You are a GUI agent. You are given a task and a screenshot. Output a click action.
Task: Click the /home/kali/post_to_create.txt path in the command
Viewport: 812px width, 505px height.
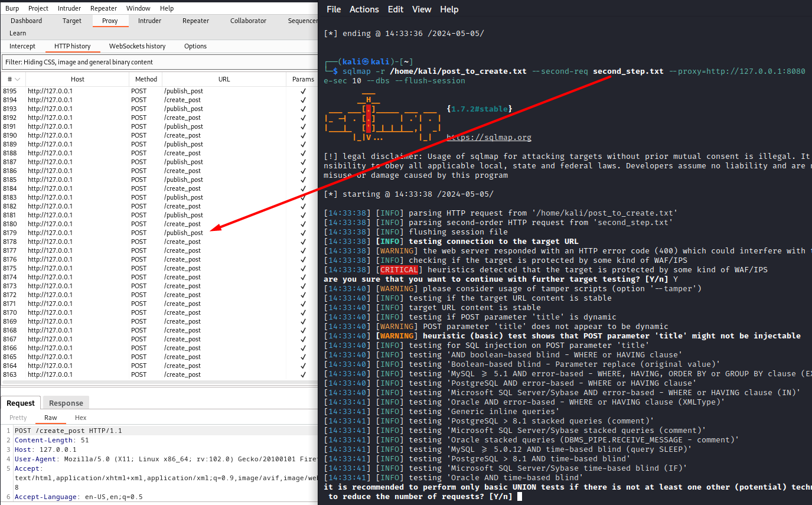[457, 71]
